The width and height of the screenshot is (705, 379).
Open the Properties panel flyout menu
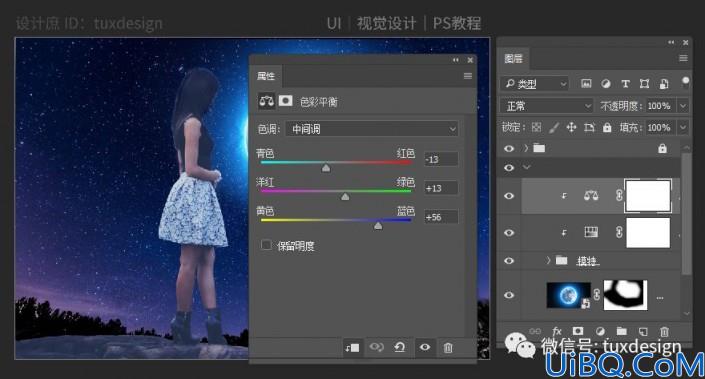click(x=468, y=76)
